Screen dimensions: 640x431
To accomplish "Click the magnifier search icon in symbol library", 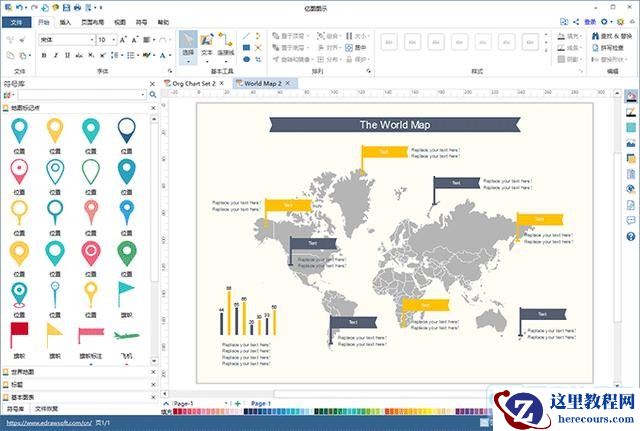I will point(153,95).
